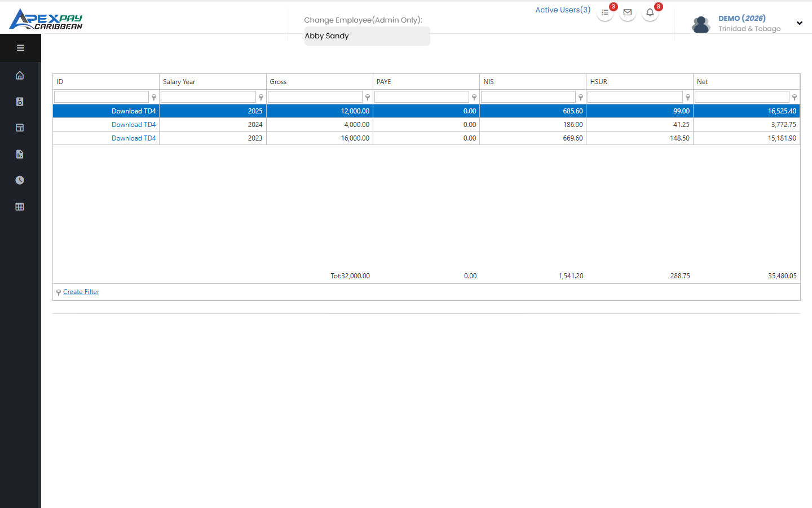The image size is (812, 508).
Task: Sort by the NIS column header
Action: pos(533,82)
